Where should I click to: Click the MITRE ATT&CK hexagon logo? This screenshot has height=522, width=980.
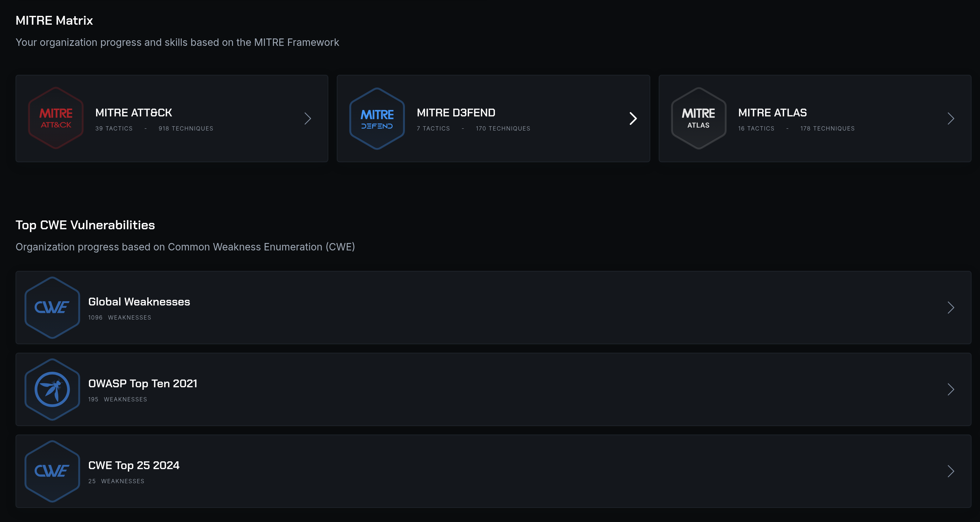click(x=56, y=118)
